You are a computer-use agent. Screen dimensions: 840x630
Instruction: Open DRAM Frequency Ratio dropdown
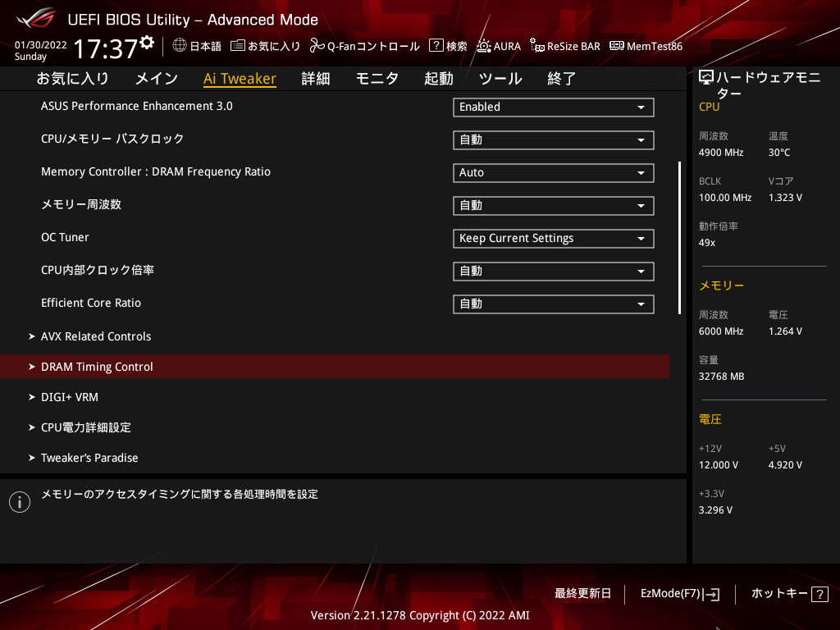(x=554, y=172)
